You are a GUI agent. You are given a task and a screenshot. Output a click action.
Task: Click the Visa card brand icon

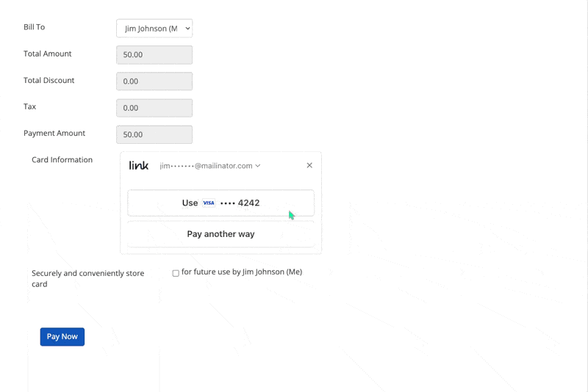(x=209, y=203)
